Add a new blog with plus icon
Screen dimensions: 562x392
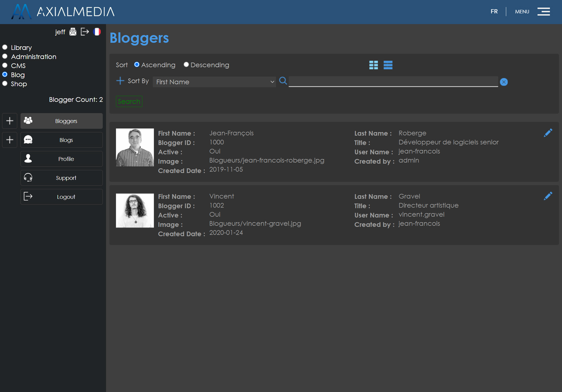(x=10, y=140)
